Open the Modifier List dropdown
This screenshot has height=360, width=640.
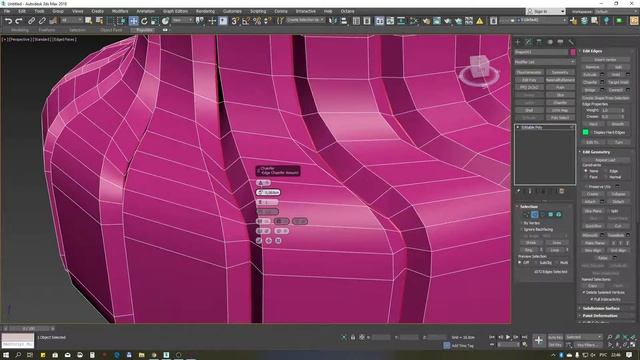(x=544, y=62)
